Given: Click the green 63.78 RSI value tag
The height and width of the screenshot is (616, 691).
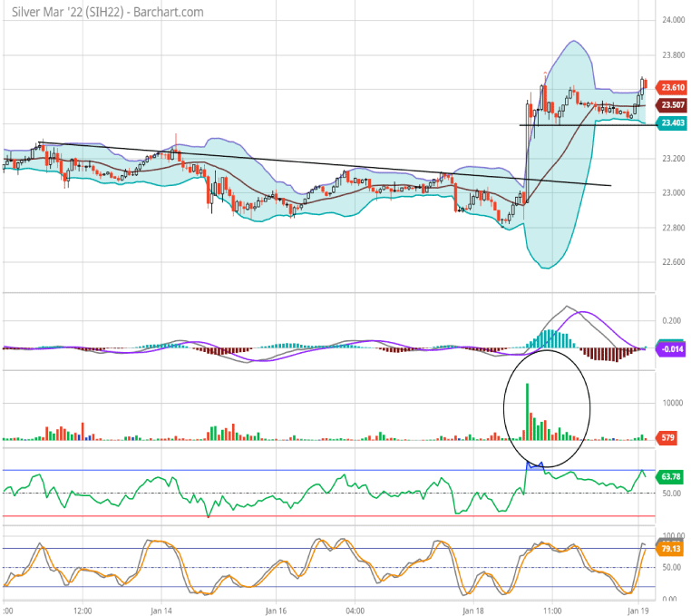Looking at the screenshot, I should [672, 476].
